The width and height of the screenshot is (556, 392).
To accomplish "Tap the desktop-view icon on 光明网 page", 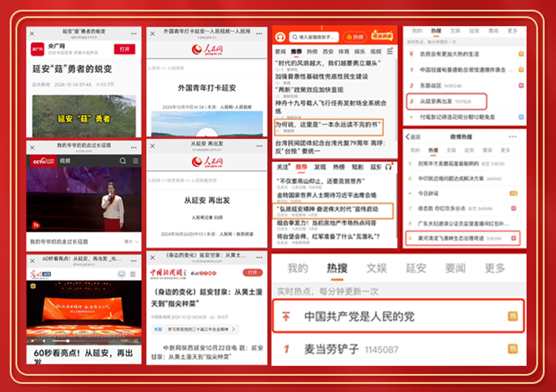I will (122, 274).
